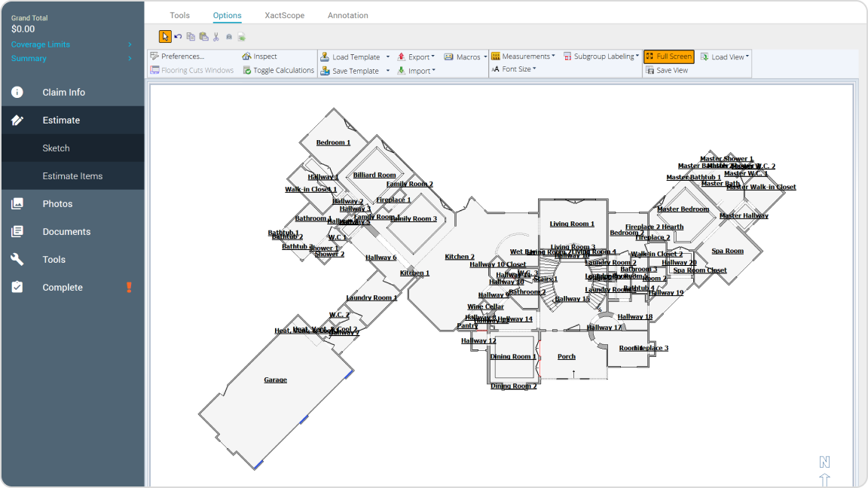Select the arrow selection tool

(165, 35)
